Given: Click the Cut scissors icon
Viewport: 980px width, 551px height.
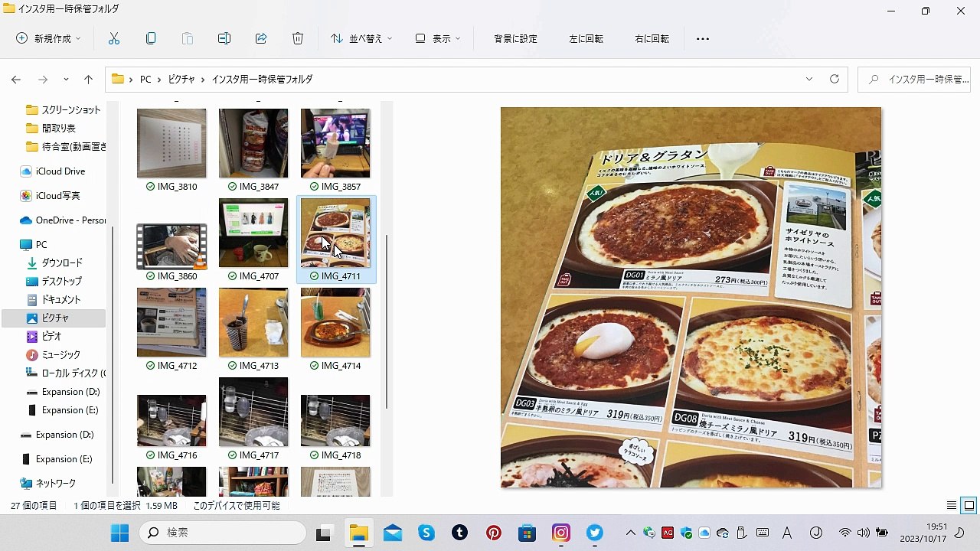Looking at the screenshot, I should pyautogui.click(x=114, y=38).
